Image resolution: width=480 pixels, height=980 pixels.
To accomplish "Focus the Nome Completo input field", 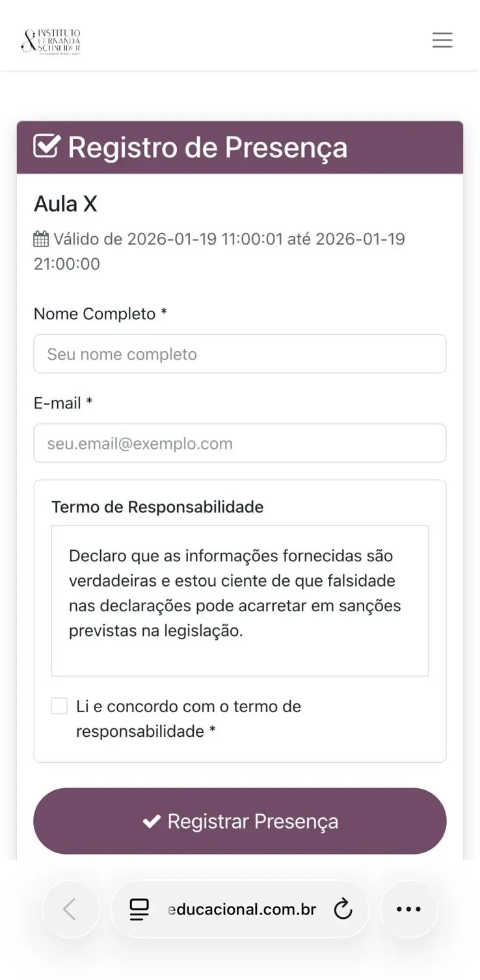I will point(240,354).
